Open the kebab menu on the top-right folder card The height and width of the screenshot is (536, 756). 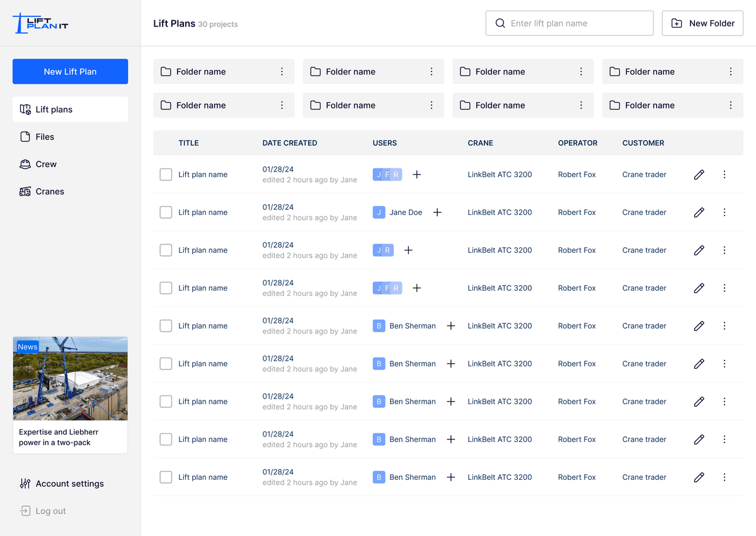[x=730, y=71]
